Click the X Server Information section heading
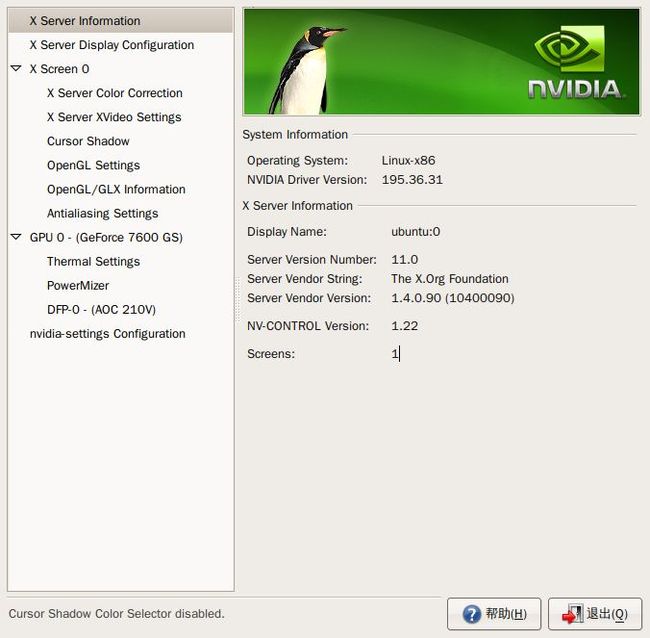 point(297,206)
